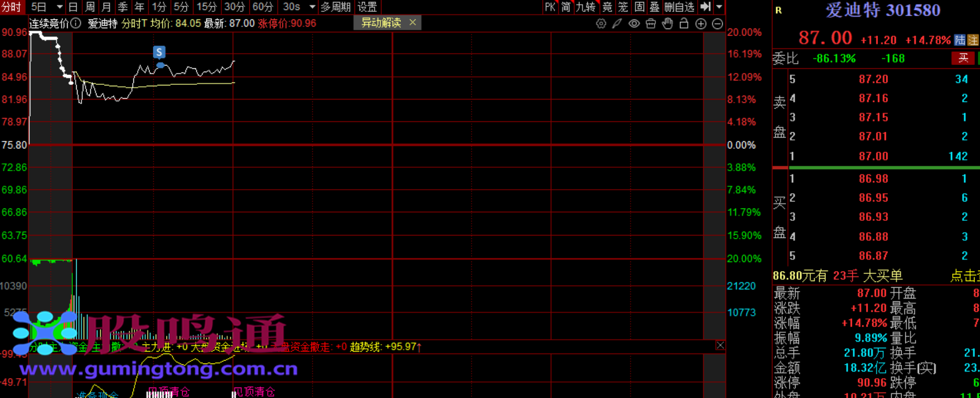Viewport: 980px width, 398px height.
Task: Click the PK compare button
Action: click(550, 7)
